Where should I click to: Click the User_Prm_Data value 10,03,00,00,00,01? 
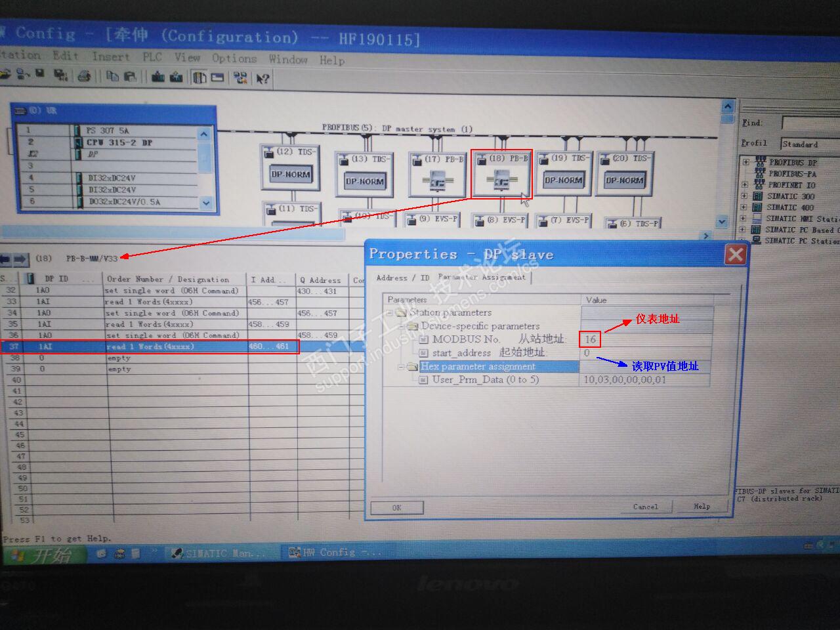pos(644,379)
